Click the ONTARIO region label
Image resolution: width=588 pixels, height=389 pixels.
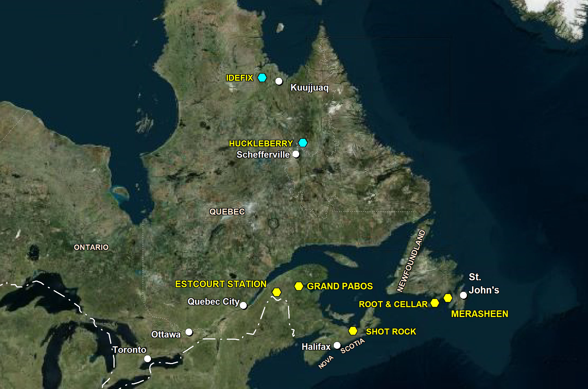91,247
